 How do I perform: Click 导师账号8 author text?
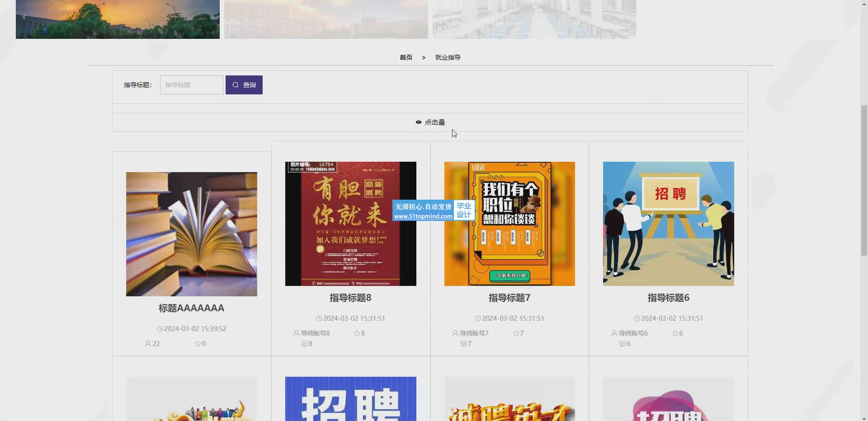[x=315, y=333]
